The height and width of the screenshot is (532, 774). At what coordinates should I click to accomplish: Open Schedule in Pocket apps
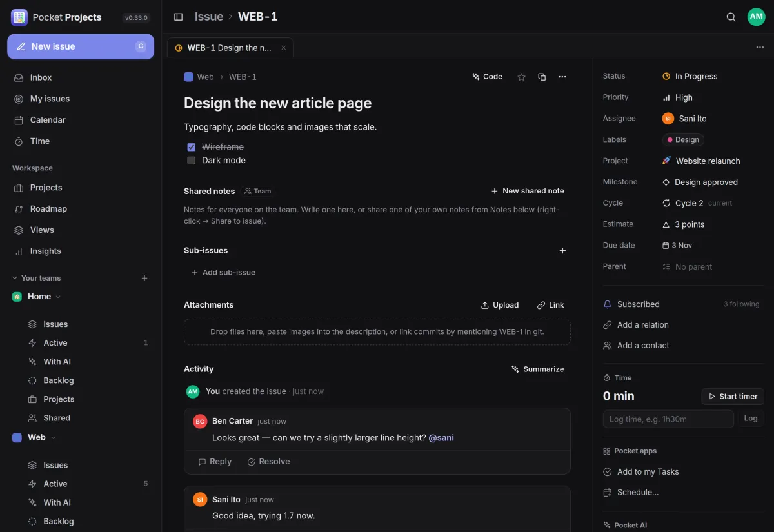point(631,493)
